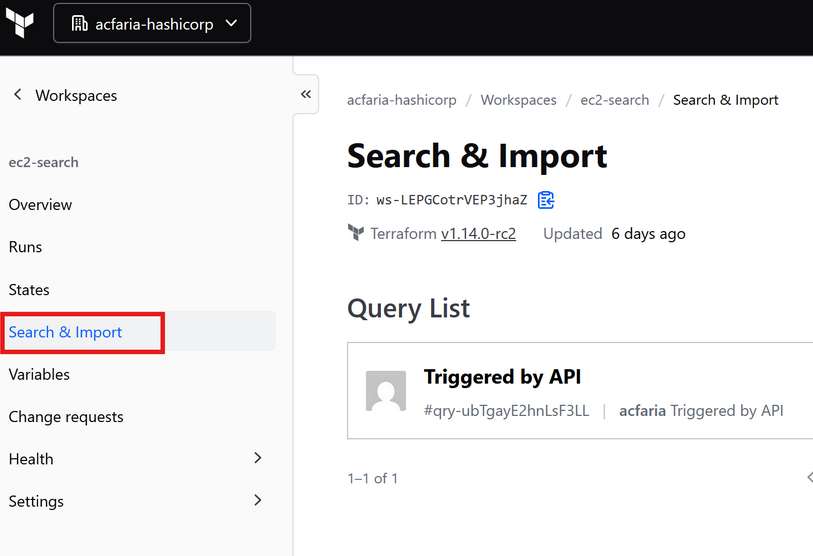Screen dimensions: 813x556
Task: Click the Terraform logo in the header
Action: [x=18, y=23]
